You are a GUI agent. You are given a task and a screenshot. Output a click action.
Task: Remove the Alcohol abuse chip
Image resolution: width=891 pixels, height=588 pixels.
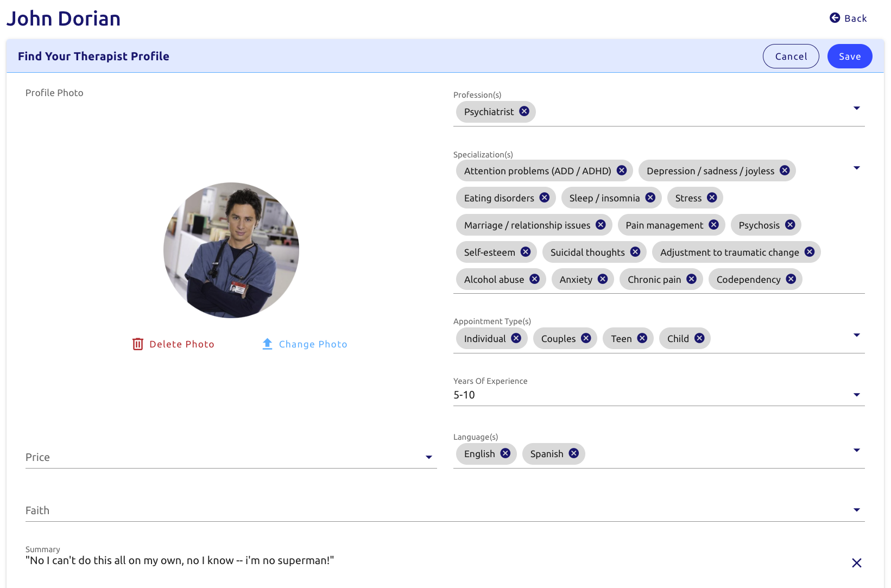click(x=535, y=279)
